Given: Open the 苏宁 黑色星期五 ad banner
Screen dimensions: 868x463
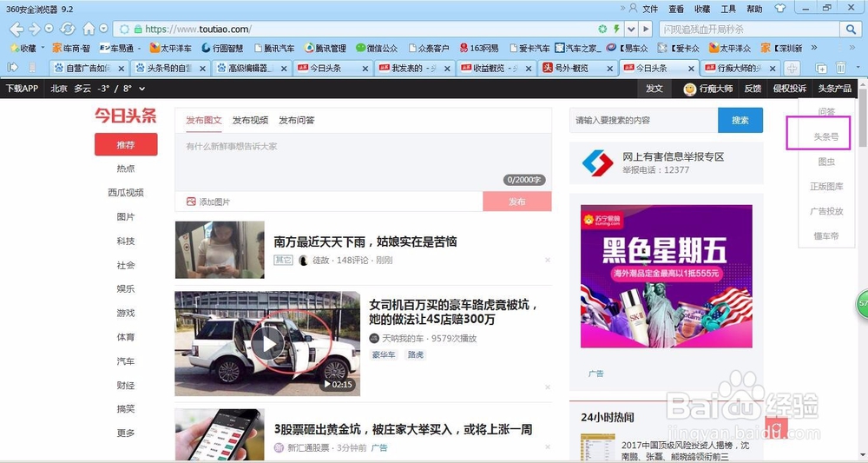Looking at the screenshot, I should (667, 276).
